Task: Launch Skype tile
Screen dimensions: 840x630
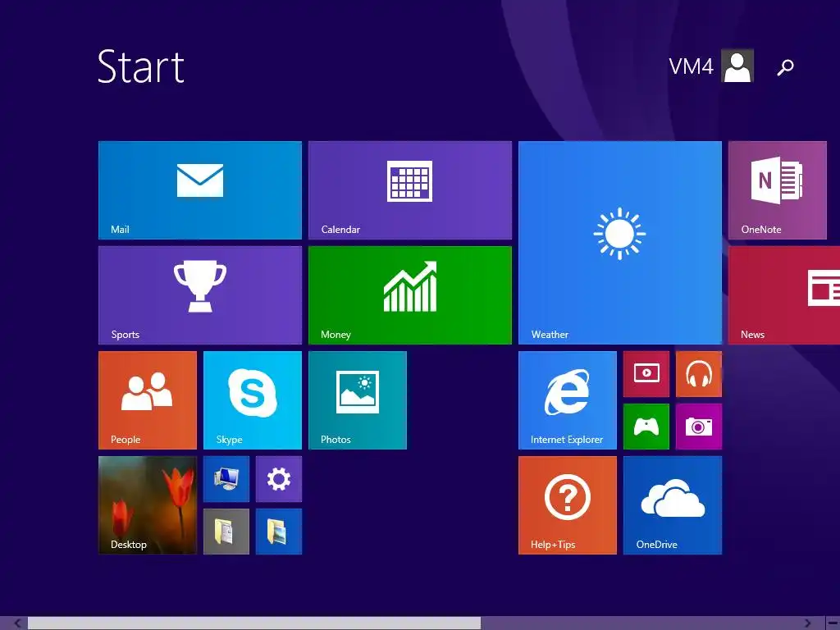Action: [253, 400]
